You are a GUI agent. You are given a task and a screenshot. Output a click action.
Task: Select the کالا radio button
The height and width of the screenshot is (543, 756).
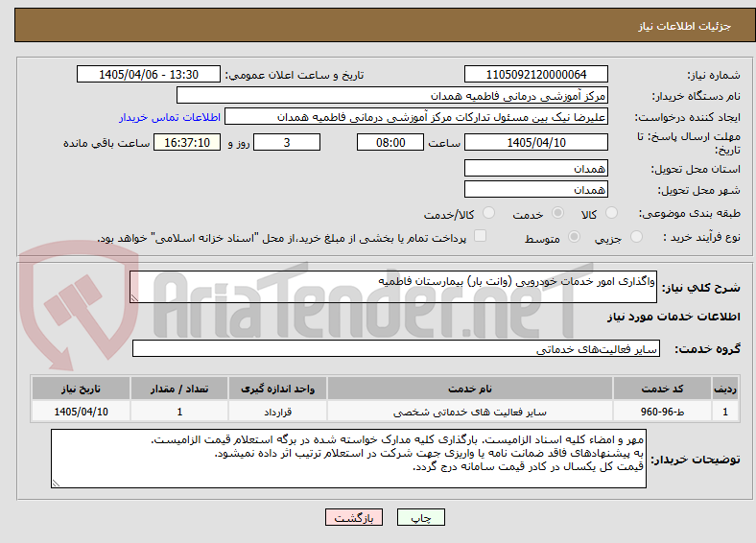point(611,213)
